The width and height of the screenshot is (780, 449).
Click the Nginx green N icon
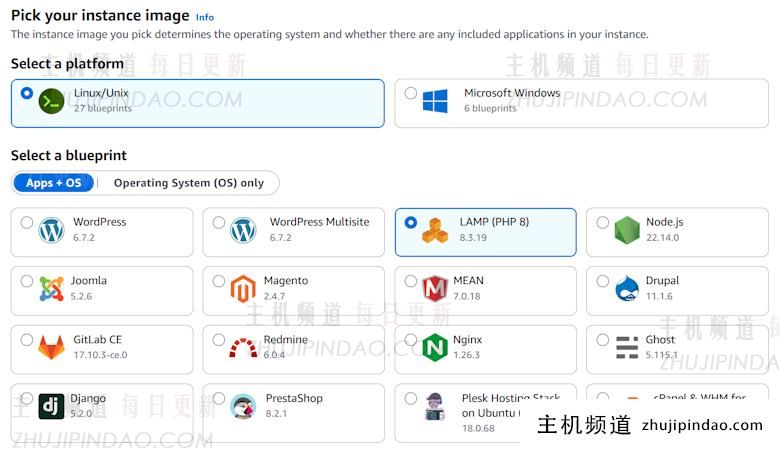click(435, 348)
